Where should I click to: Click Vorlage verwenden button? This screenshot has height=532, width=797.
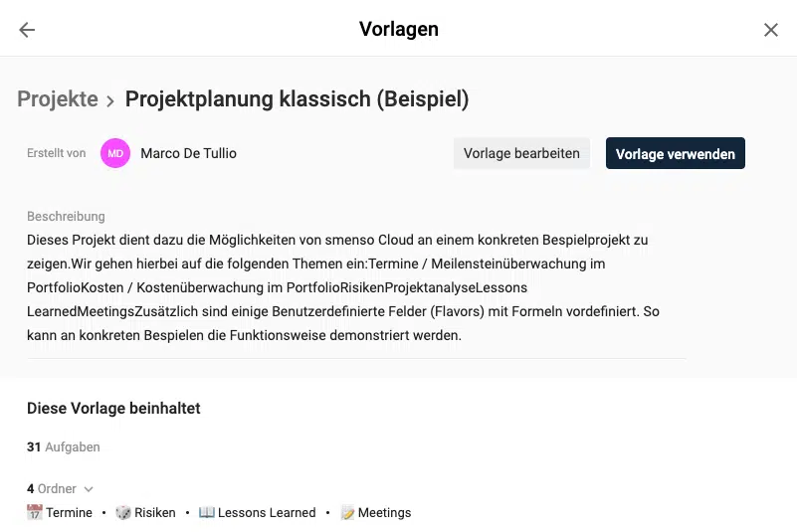(675, 153)
